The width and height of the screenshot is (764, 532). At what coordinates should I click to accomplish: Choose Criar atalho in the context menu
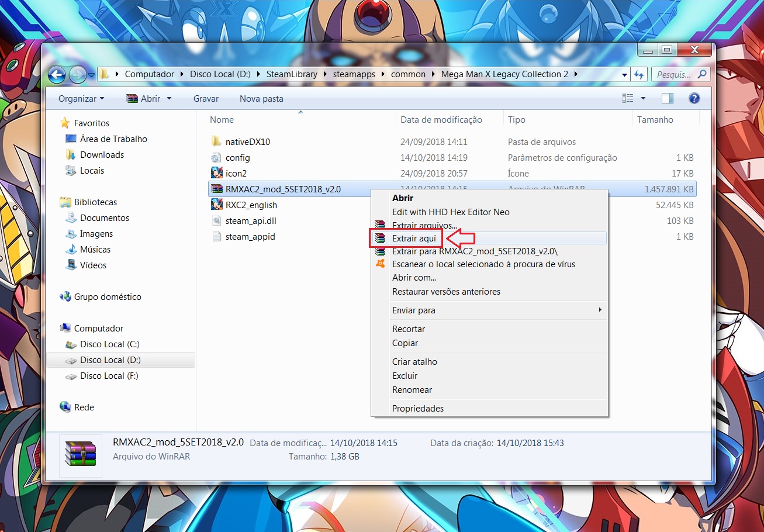click(489, 362)
